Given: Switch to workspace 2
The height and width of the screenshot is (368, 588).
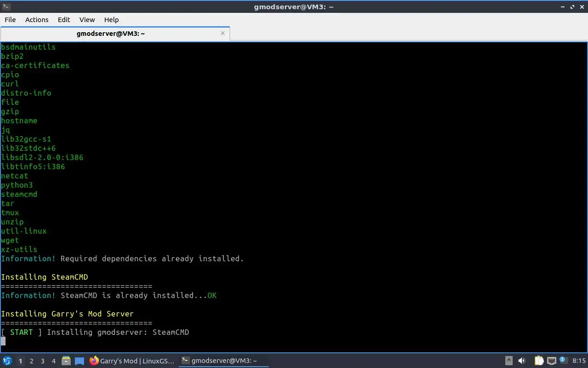Looking at the screenshot, I should pyautogui.click(x=31, y=361).
